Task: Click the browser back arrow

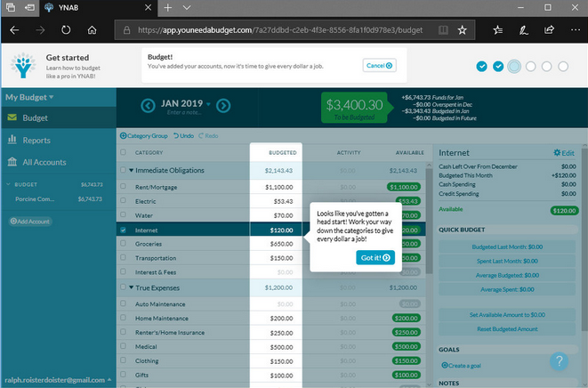Action: click(x=14, y=30)
